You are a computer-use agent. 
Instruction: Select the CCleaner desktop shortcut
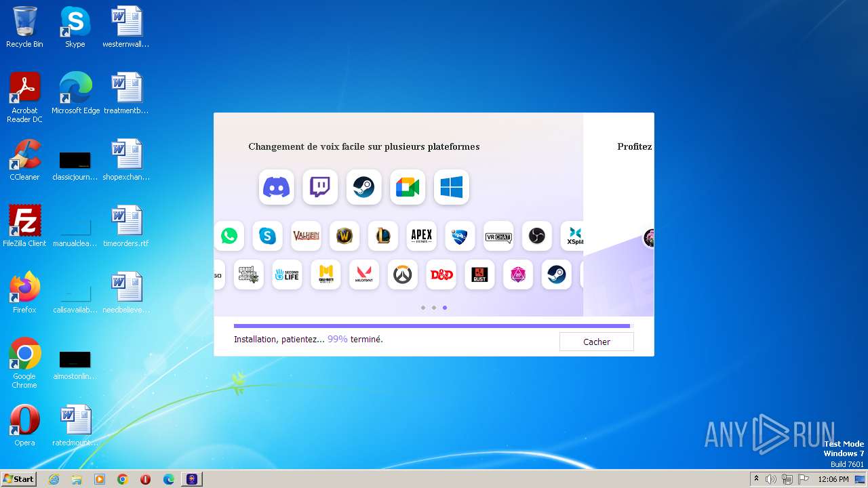click(24, 159)
